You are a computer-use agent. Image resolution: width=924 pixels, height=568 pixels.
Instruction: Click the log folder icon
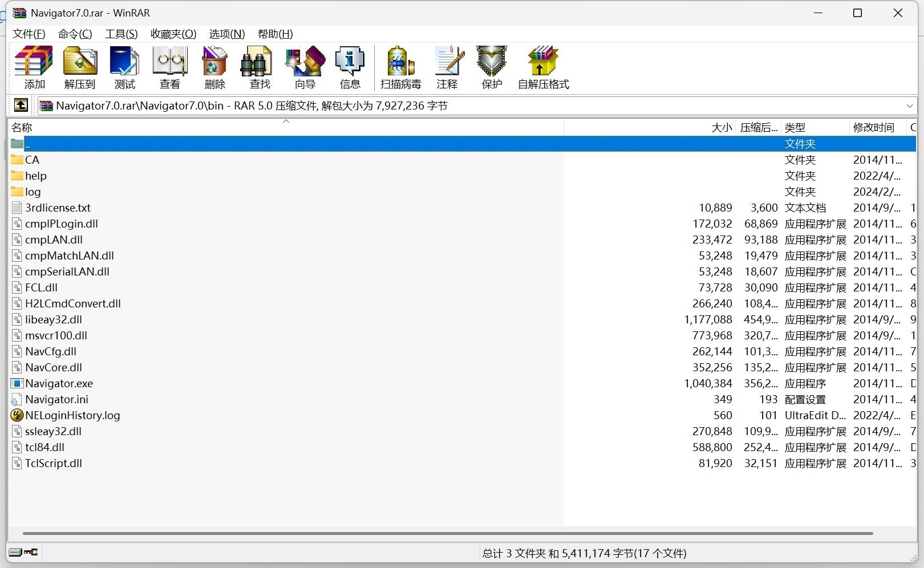(x=17, y=192)
